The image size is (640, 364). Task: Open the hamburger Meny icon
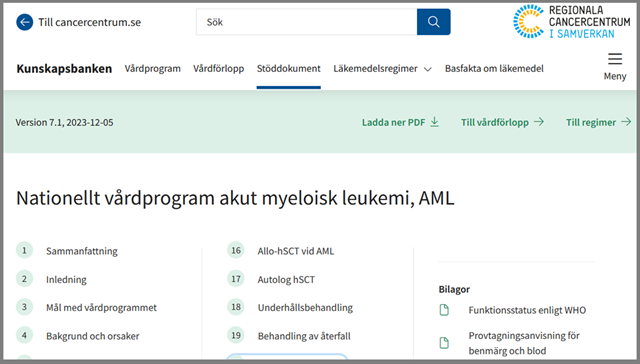[615, 59]
